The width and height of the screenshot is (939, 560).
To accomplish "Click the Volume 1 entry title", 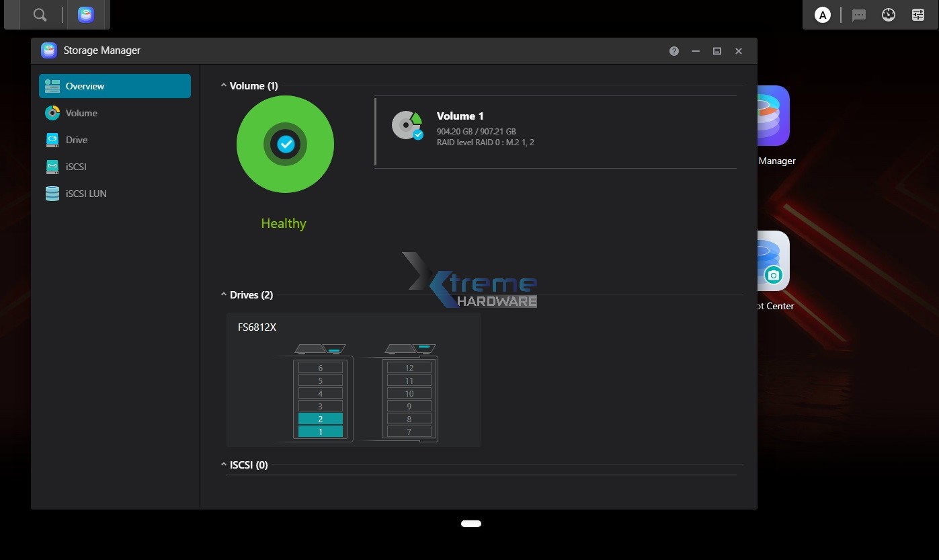I will coord(460,116).
